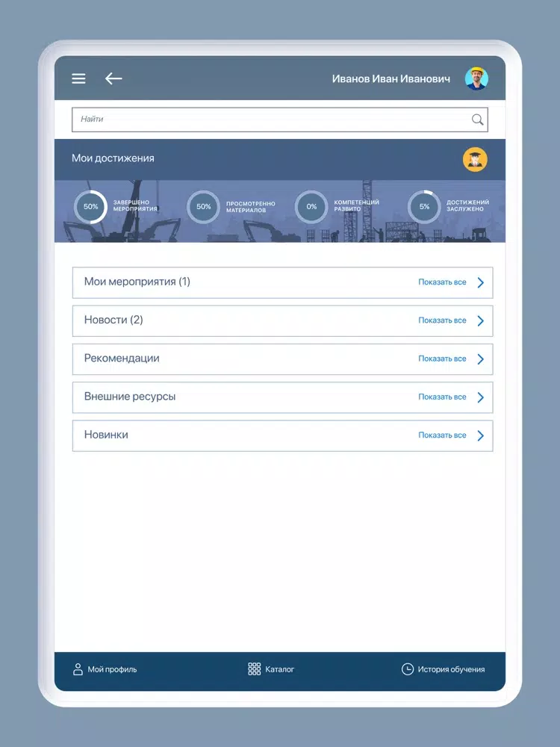Select the 50% Просмотренно материалов progress ring
Viewport: 560px width, 747px height.
203,207
